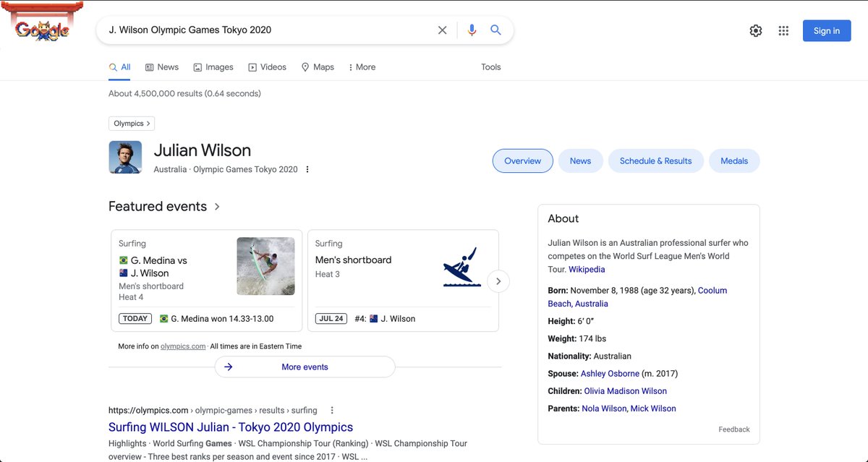Open the Google doodle logo
The height and width of the screenshot is (462, 868).
click(x=42, y=22)
